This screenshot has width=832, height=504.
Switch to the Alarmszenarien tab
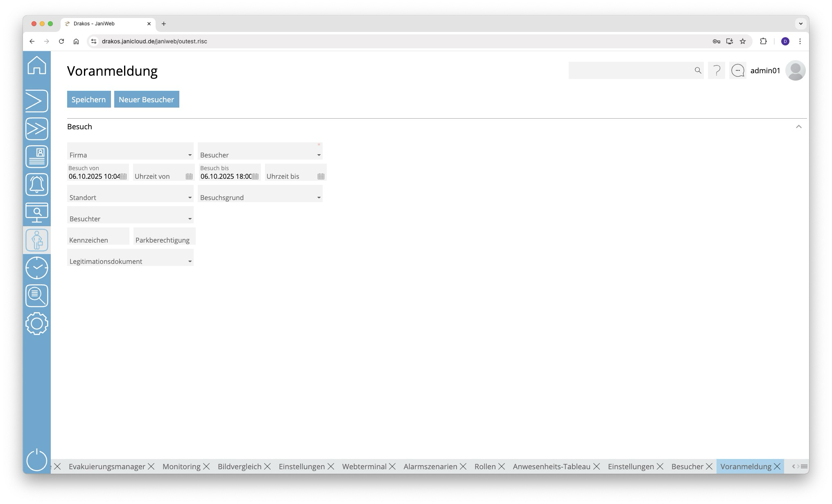[430, 466]
